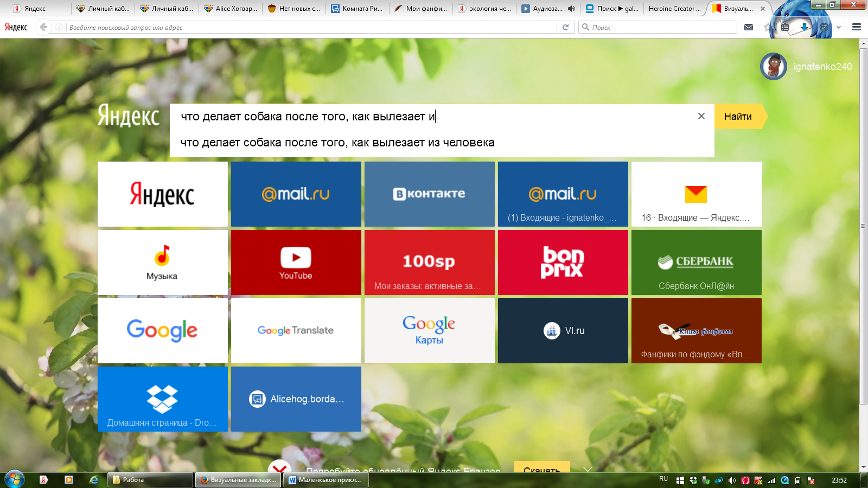Open mail.ru tile labeled '(1) Входящие - ignatenko_'
Screen dimensions: 868x488
(563, 194)
